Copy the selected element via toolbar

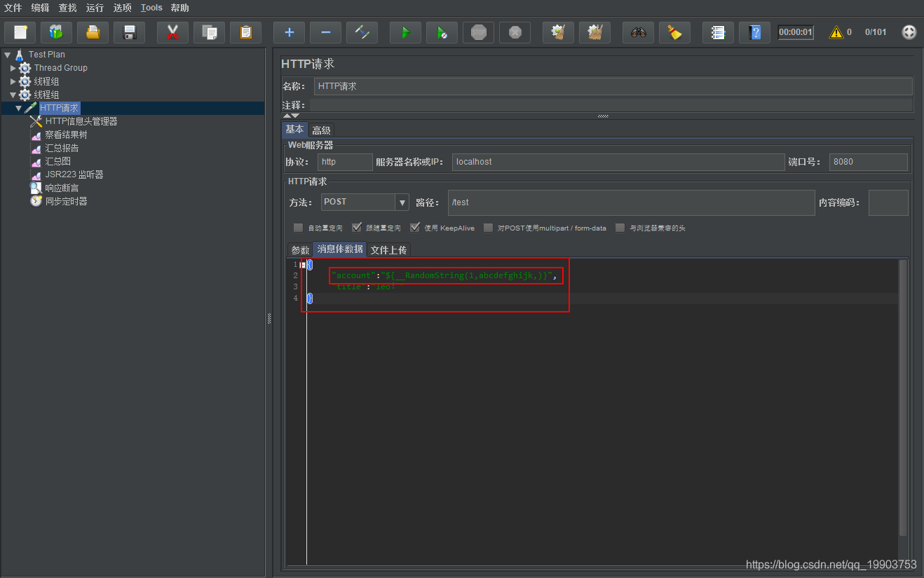(x=209, y=32)
